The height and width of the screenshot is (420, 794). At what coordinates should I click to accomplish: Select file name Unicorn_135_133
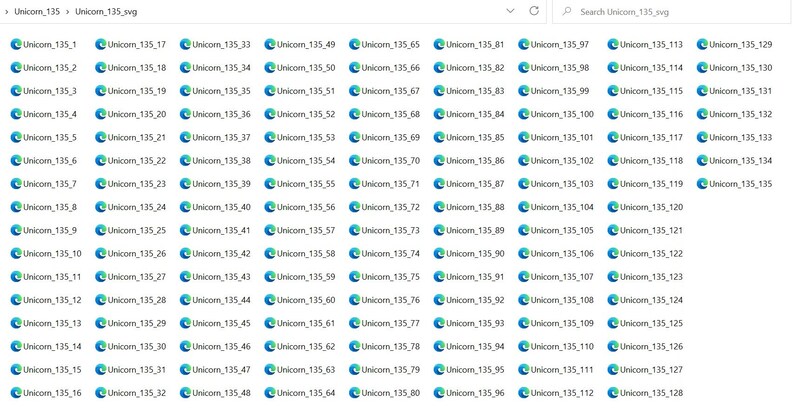(741, 137)
